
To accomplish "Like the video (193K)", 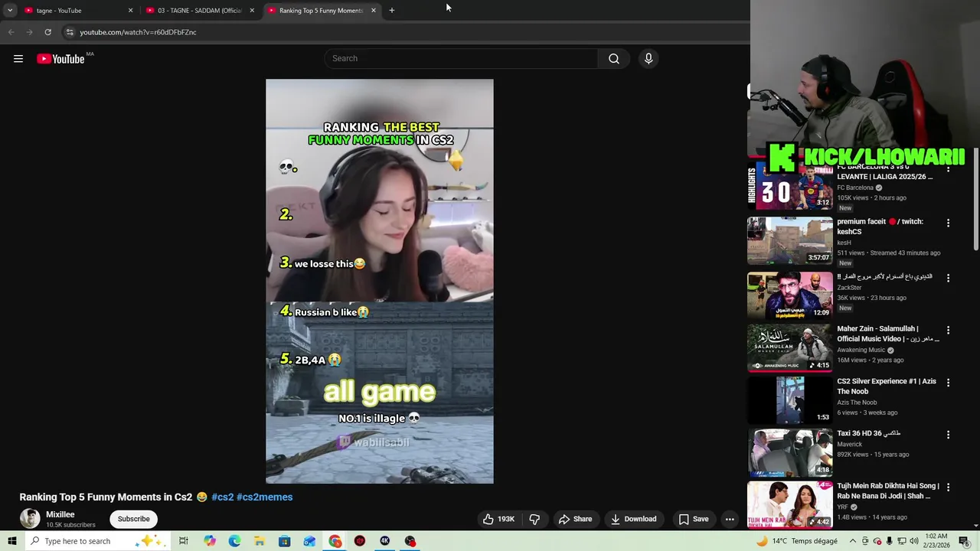I will 498,519.
